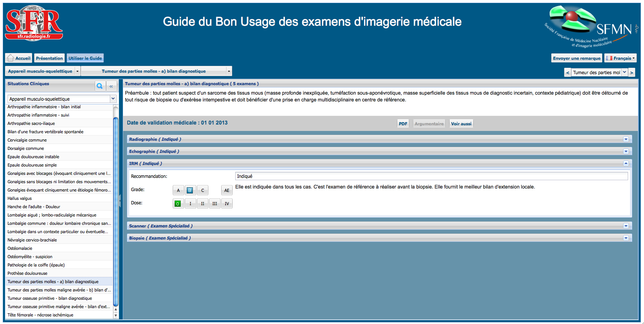The image size is (644, 324).
Task: Open the Français language dropdown
Action: tap(620, 58)
